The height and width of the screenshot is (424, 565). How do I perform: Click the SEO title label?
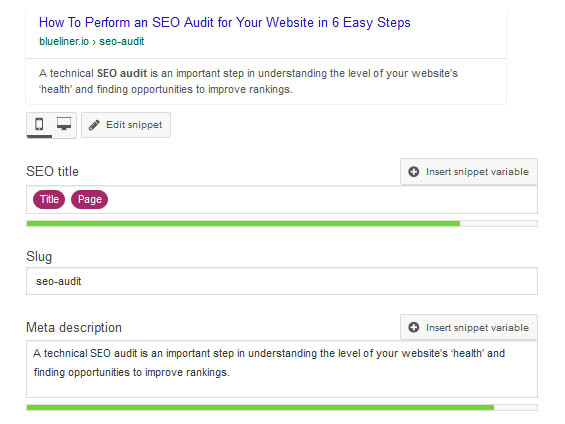53,171
